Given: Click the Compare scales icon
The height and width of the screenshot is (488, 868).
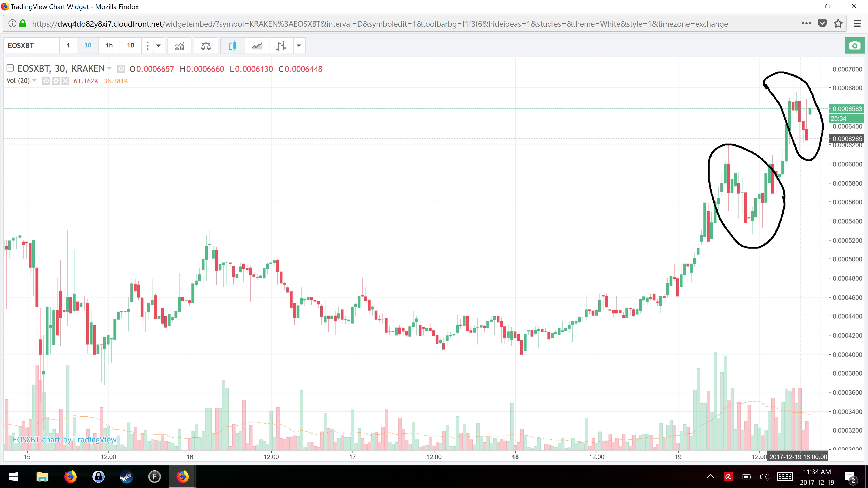Looking at the screenshot, I should tap(205, 45).
